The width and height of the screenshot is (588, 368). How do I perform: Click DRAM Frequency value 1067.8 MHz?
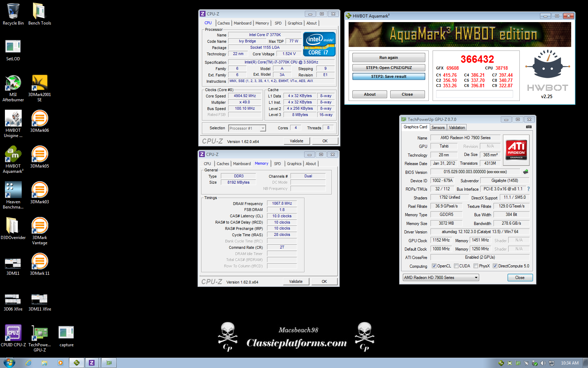tap(282, 203)
